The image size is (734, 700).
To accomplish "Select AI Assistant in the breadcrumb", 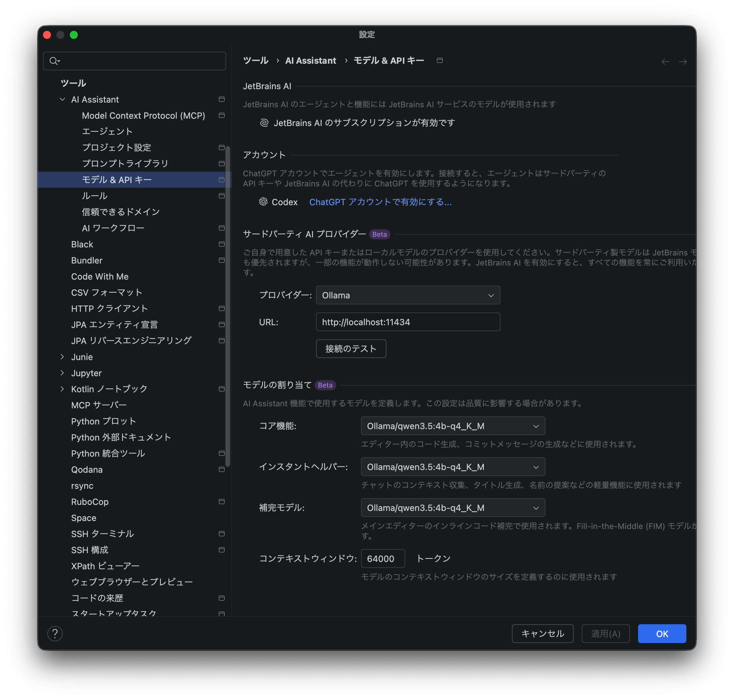I will click(310, 60).
